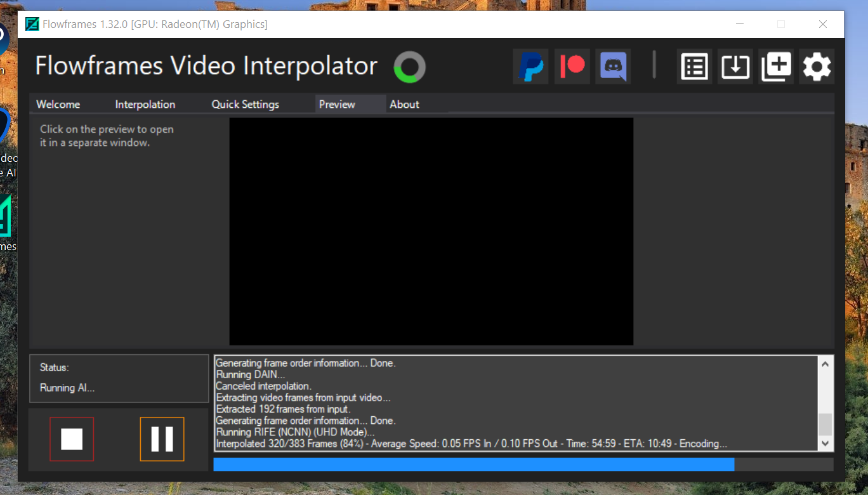Screen dimensions: 868x495
Task: Close the Flowframes window
Action: (x=823, y=24)
